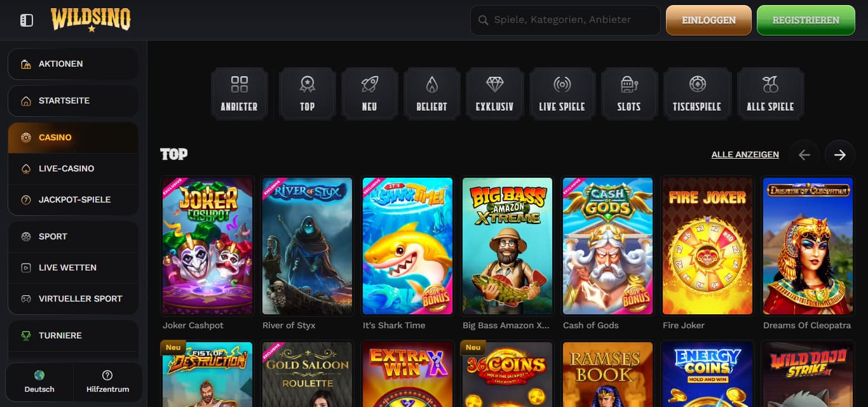The width and height of the screenshot is (868, 407).
Task: Select Jackpot-Spiele in the sidebar
Action: (x=72, y=199)
